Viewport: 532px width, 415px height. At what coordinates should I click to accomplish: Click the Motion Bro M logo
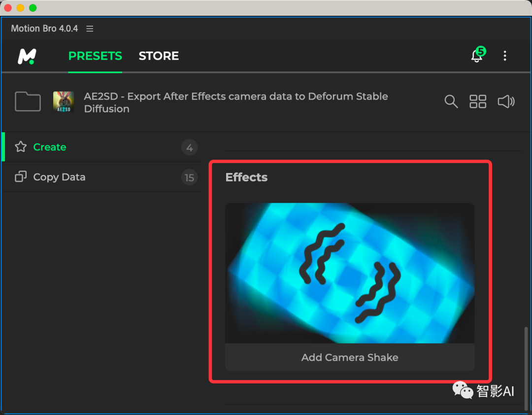(x=27, y=56)
